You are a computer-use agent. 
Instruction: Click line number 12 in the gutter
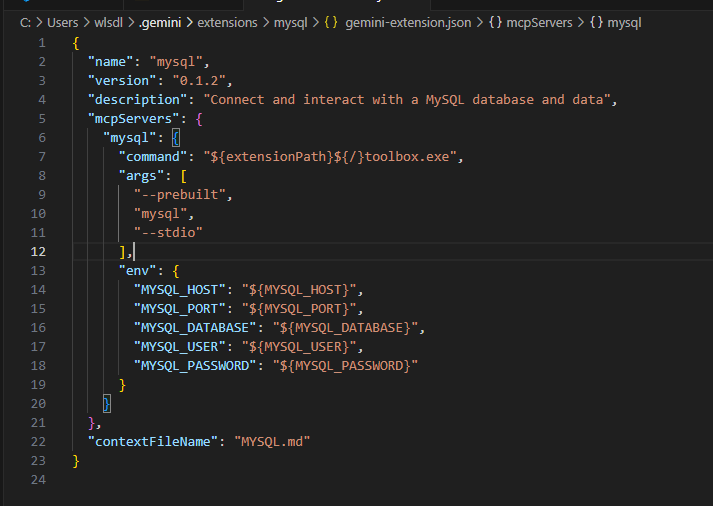point(38,251)
